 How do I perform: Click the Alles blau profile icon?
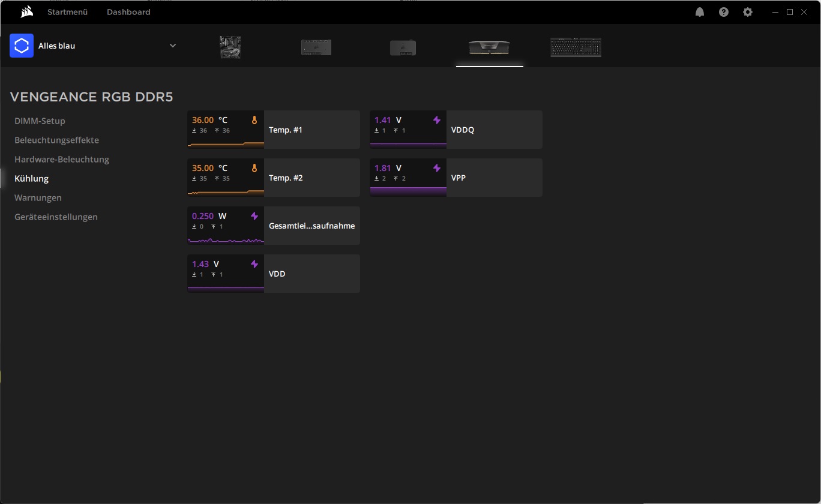22,46
